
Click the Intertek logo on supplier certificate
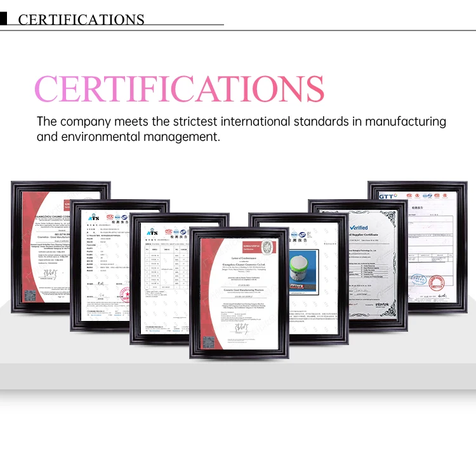coord(382,304)
